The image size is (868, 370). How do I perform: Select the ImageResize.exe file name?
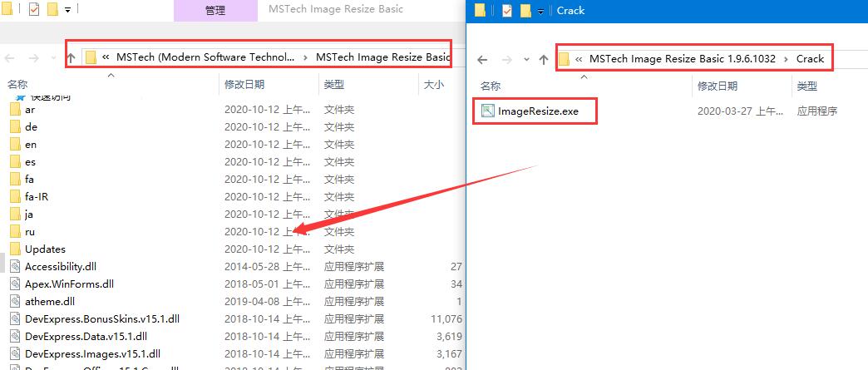[x=538, y=111]
